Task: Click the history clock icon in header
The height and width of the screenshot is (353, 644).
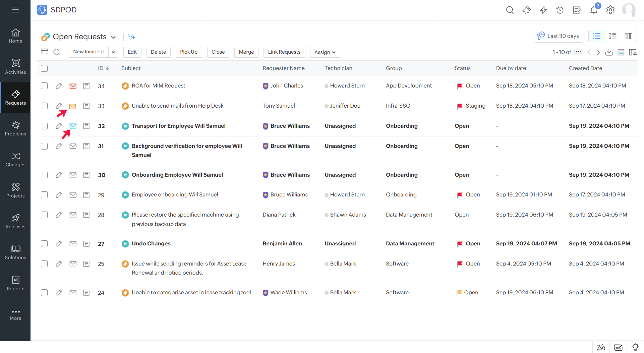Action: tap(560, 10)
